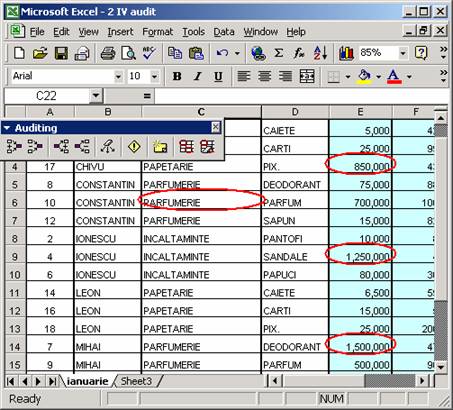Image resolution: width=453 pixels, height=410 pixels.
Task: Open the Name Box dropdown arrow
Action: (96, 96)
